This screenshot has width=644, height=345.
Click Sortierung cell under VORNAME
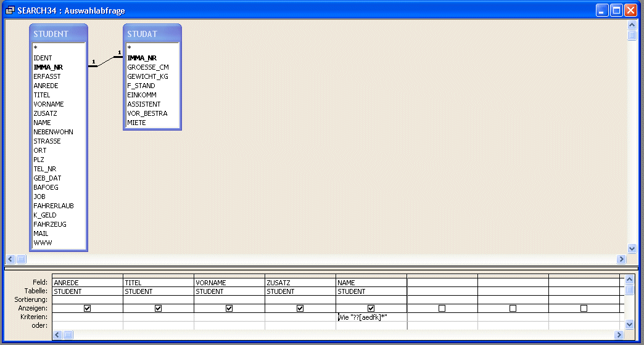pyautogui.click(x=229, y=300)
